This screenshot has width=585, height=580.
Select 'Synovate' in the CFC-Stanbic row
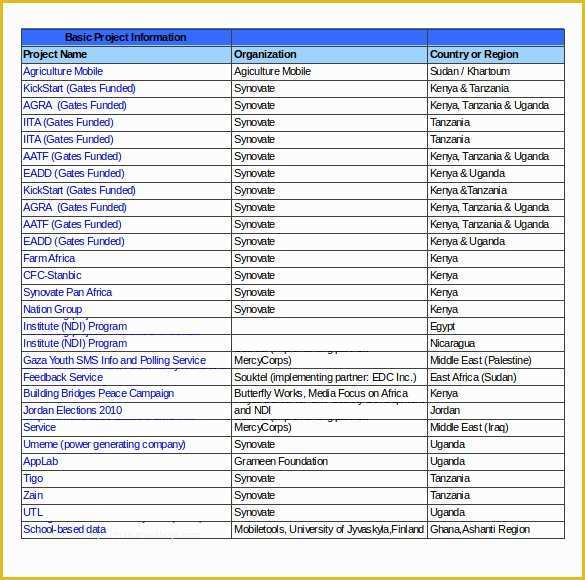254,275
